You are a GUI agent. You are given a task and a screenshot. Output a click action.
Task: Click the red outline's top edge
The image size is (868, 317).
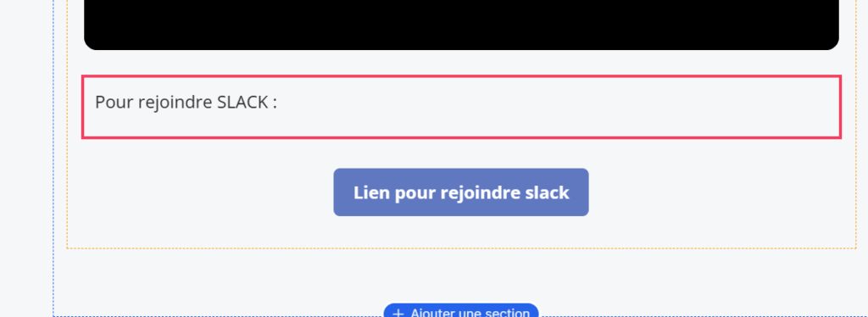tap(461, 76)
